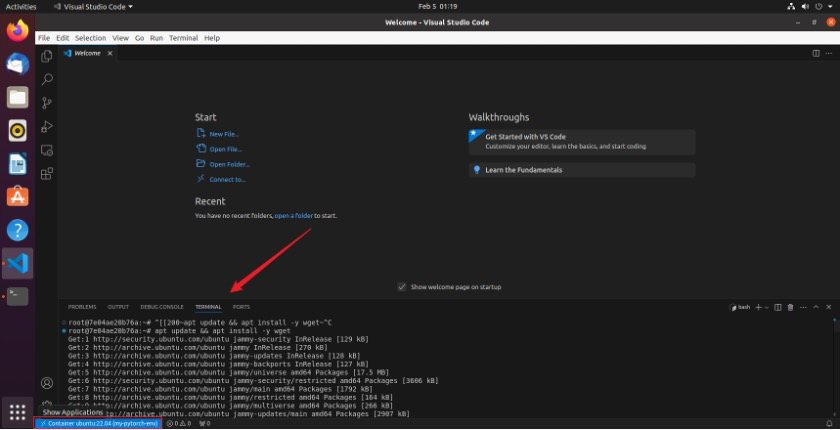Image resolution: width=840 pixels, height=430 pixels.
Task: Open the Selection menu
Action: point(91,38)
